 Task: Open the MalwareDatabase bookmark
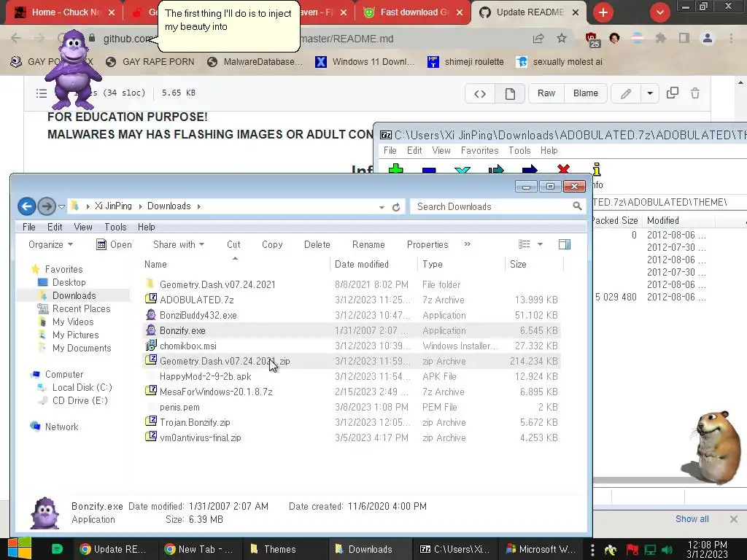pyautogui.click(x=255, y=62)
